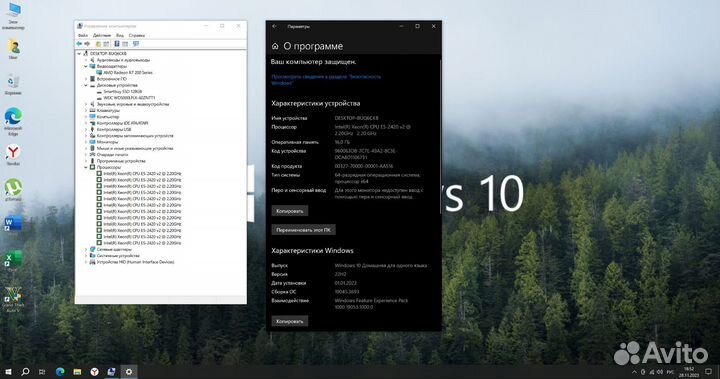Click version value 22H2
This screenshot has width=720, height=379.
(341, 274)
